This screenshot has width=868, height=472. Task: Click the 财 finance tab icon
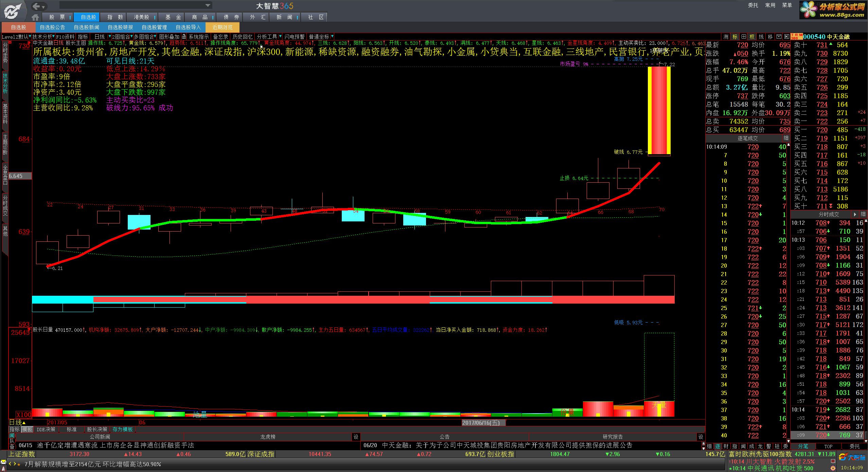click(726, 446)
